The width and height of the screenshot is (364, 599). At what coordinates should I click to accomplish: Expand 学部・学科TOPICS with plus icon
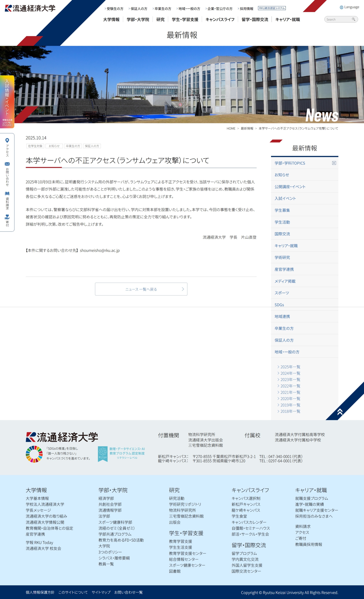click(x=334, y=163)
